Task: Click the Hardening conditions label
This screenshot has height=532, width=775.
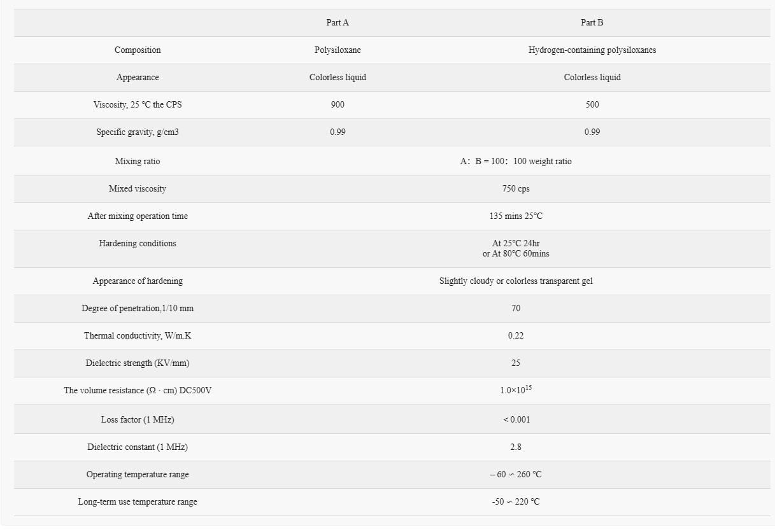Action: (x=138, y=243)
